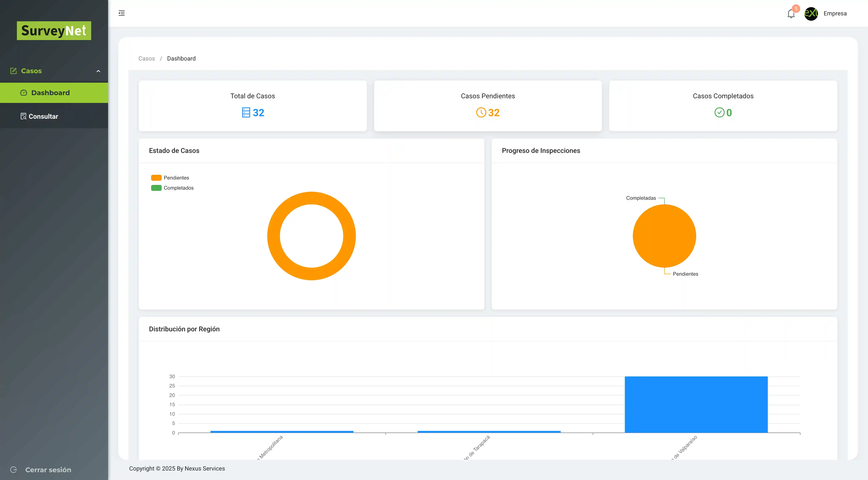Viewport: 868px width, 480px height.
Task: Click Cerrar sesión to log out
Action: pyautogui.click(x=48, y=470)
